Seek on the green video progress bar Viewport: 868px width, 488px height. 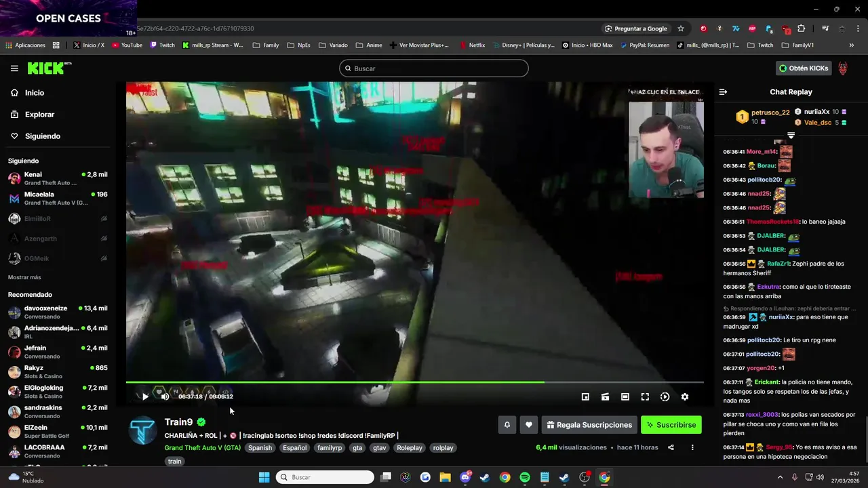click(414, 382)
